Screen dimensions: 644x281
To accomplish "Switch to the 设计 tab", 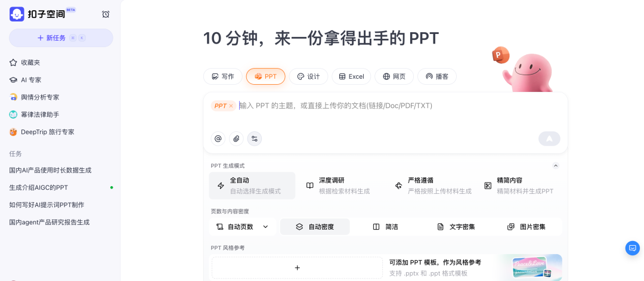I will 308,76.
